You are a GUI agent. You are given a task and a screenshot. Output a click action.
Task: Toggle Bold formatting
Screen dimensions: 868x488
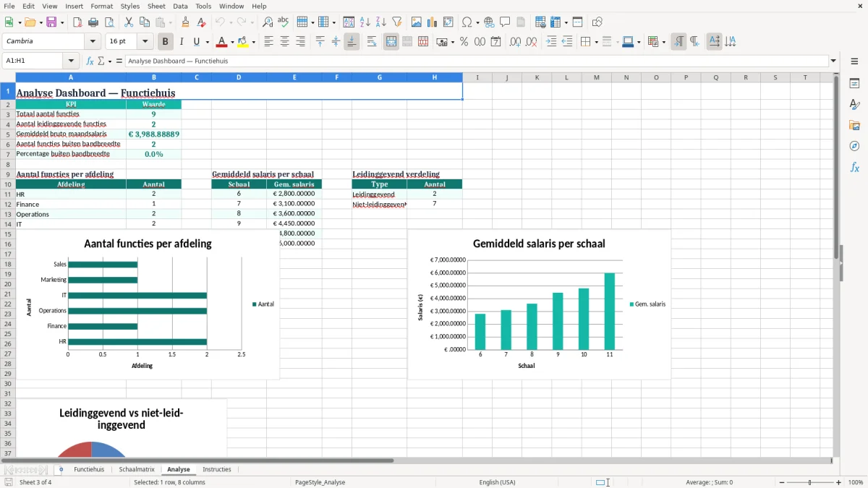click(x=166, y=42)
